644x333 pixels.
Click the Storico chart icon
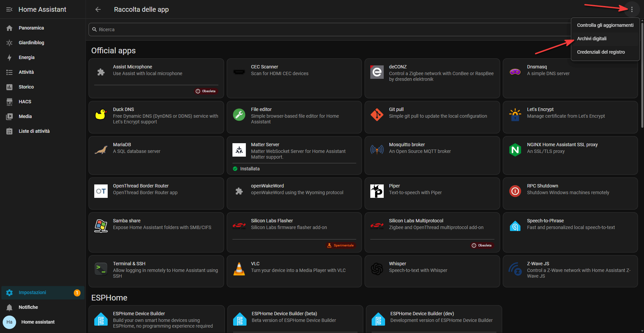(x=9, y=87)
